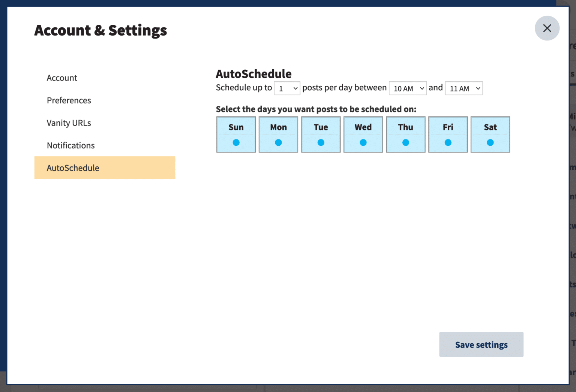
Task: Open the Notifications section
Action: [x=71, y=145]
